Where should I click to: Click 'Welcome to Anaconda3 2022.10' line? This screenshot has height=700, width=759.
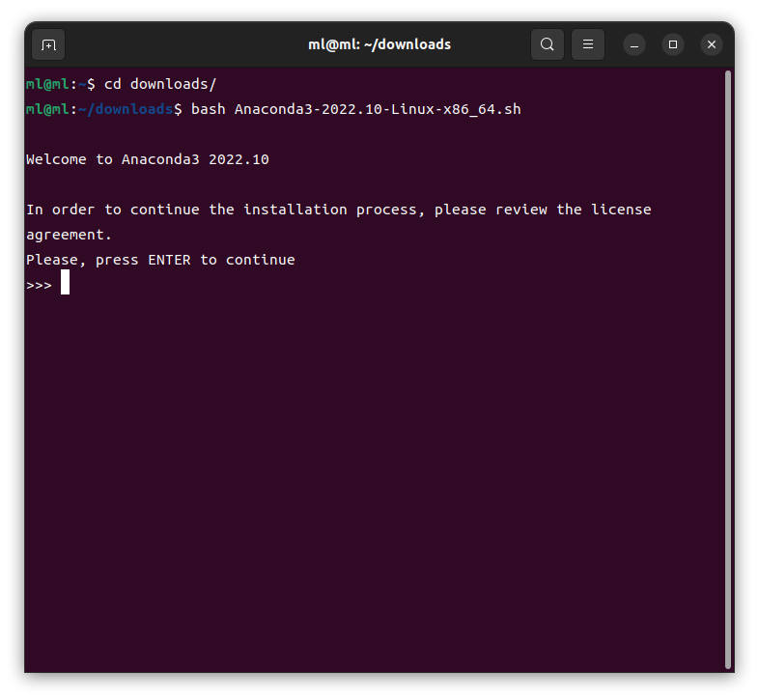148,159
